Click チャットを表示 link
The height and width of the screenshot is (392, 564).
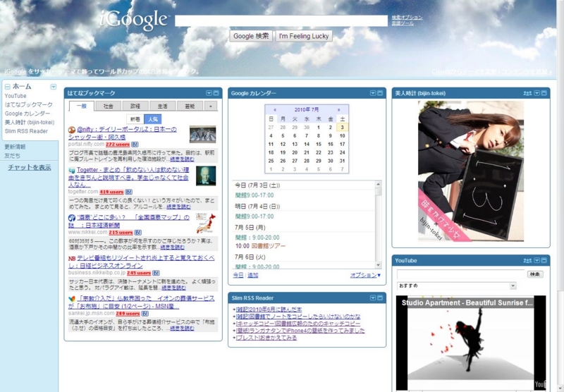[x=30, y=168]
